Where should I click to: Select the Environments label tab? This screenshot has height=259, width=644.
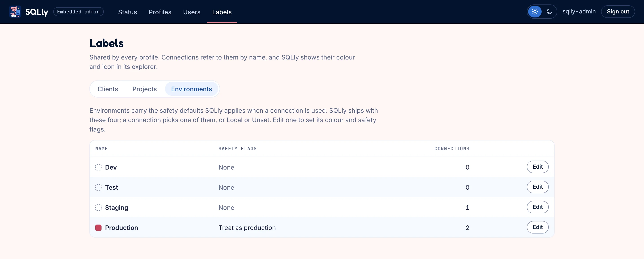pos(191,89)
